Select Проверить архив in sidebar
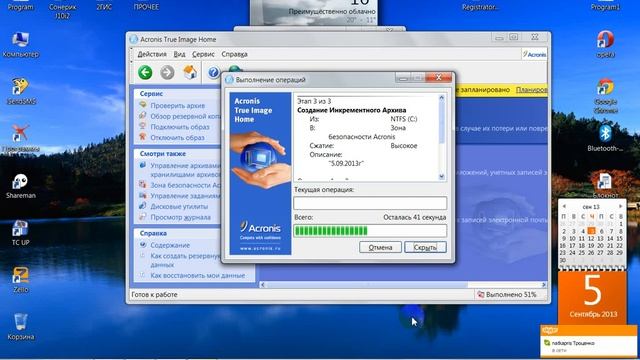This screenshot has height=360, width=640. click(178, 105)
